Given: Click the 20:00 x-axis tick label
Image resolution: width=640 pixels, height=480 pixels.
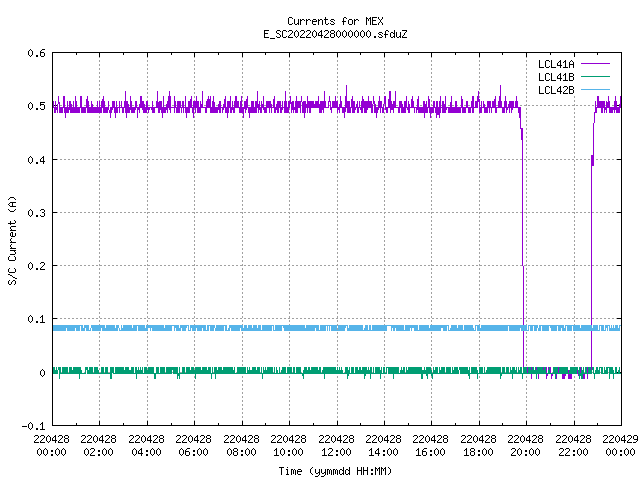Looking at the screenshot, I should 525,445.
